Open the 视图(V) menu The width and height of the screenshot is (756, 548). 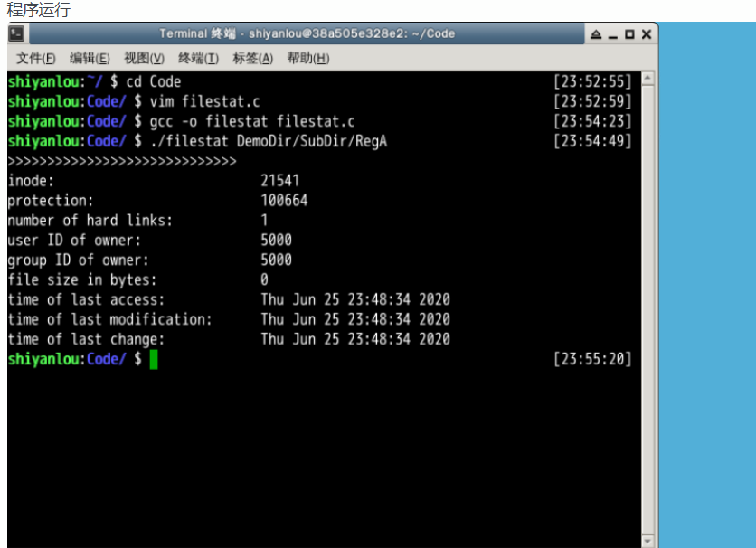coord(144,58)
